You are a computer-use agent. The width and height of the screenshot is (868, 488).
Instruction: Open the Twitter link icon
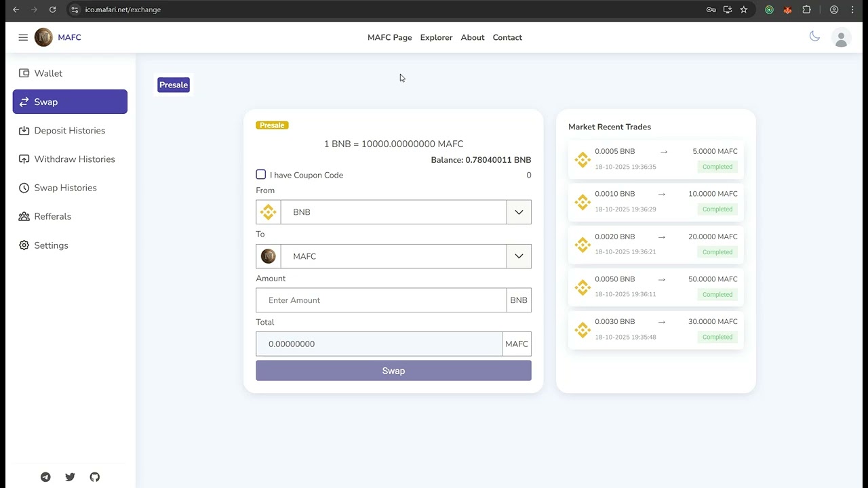(70, 477)
